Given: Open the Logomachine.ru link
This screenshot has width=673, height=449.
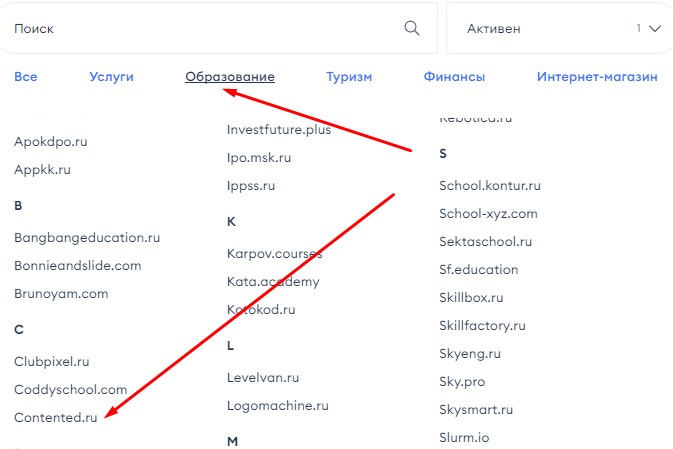Looking at the screenshot, I should coord(278,405).
